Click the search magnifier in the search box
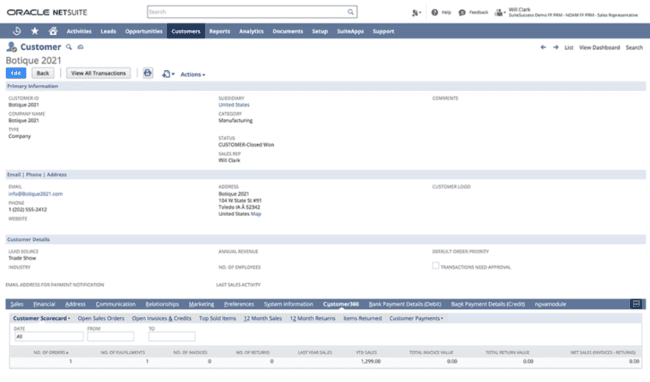Viewport: 650px width, 382px height. tap(351, 12)
